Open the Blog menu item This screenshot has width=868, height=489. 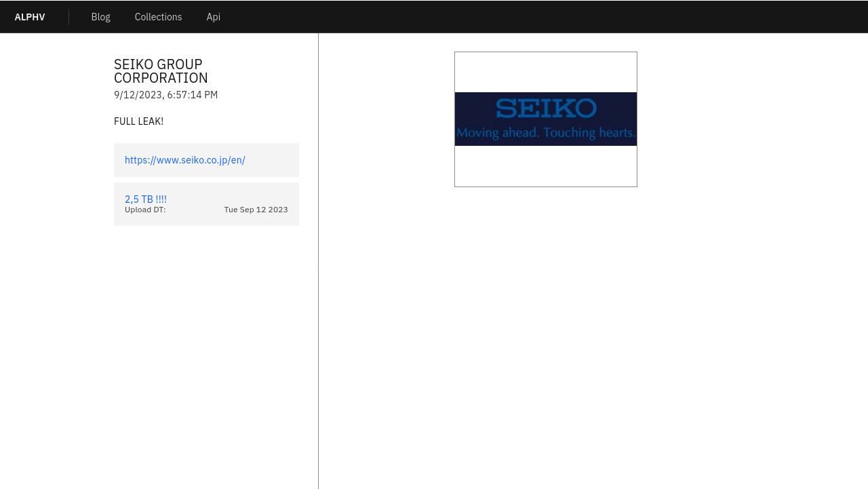tap(100, 17)
